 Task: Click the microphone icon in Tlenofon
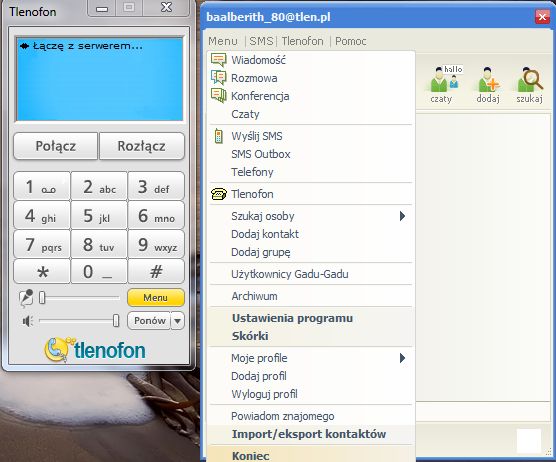pos(26,298)
